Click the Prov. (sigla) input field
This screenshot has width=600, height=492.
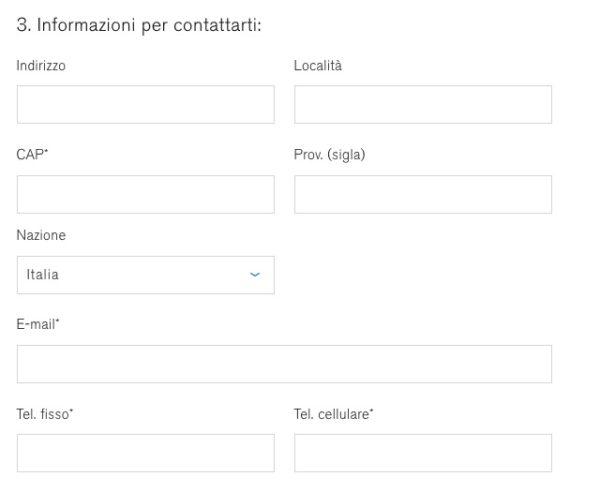click(x=423, y=194)
